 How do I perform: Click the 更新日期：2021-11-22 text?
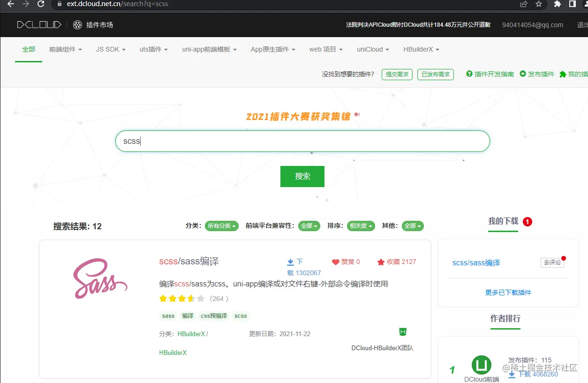point(279,334)
